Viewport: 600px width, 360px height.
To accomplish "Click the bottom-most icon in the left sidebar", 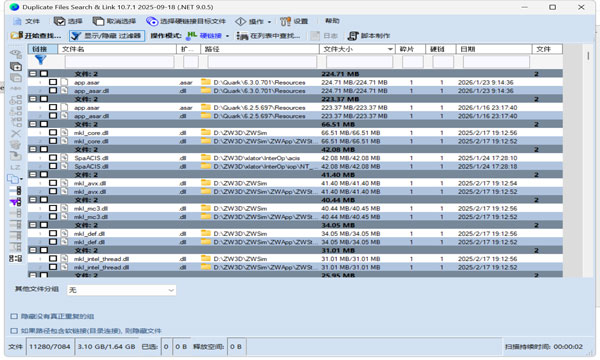I will 16,259.
